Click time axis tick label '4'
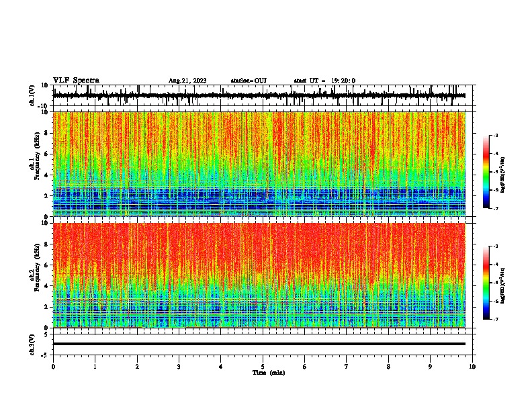 [221, 367]
